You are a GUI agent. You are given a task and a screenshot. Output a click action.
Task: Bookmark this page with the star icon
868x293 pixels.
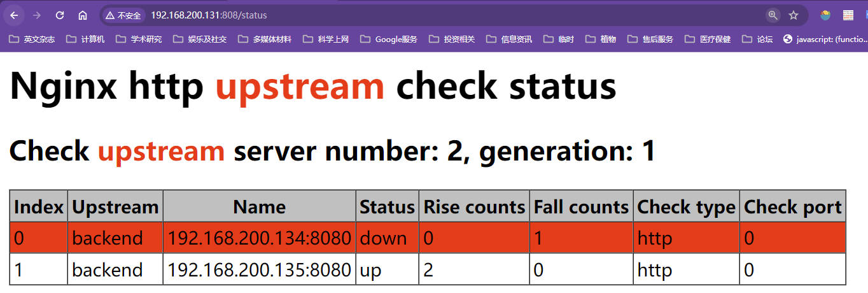tap(794, 15)
